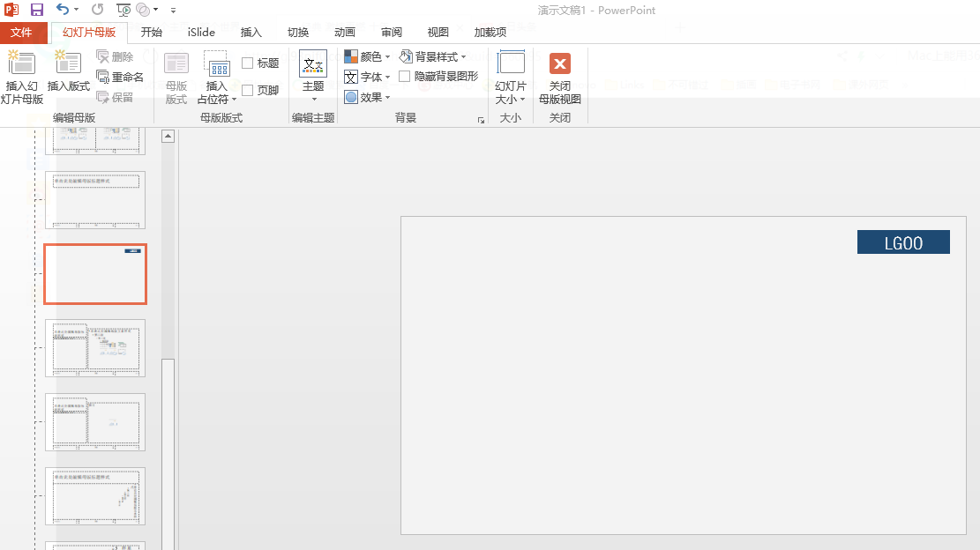Click the PowerPoint app icon in title bar

click(11, 10)
